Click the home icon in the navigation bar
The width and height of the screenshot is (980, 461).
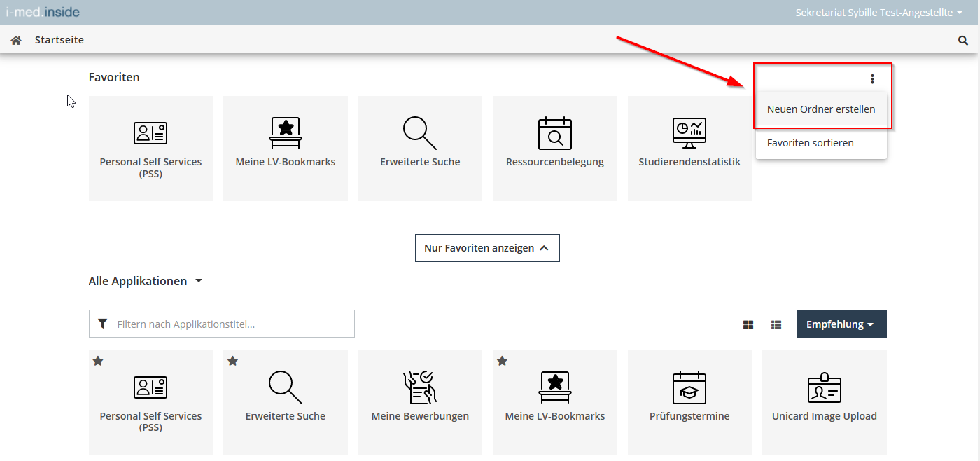tap(16, 41)
